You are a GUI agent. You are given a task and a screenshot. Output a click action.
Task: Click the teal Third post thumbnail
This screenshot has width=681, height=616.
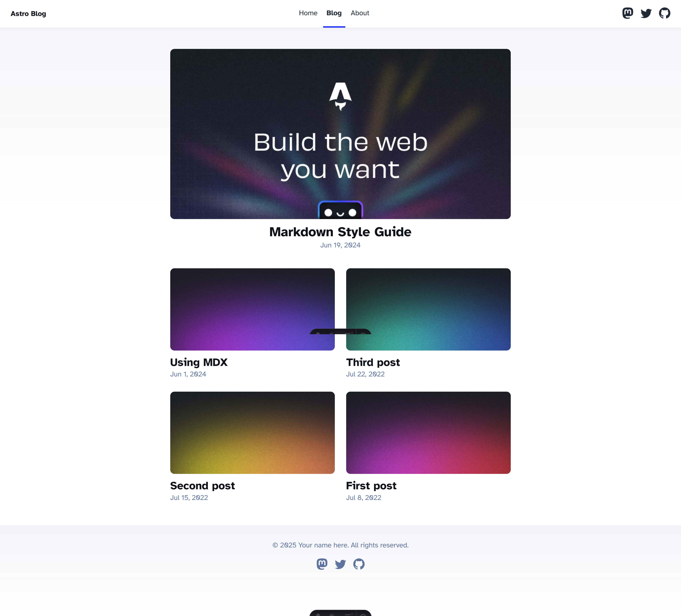[428, 309]
